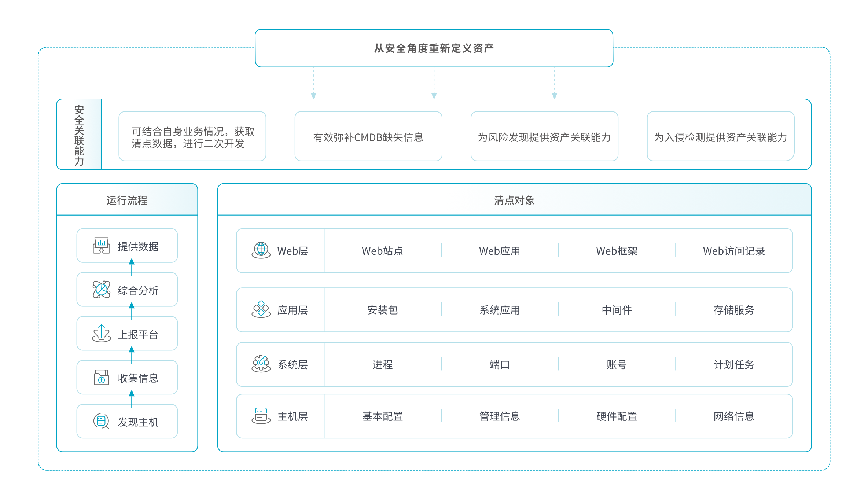Viewport: 868px width, 500px height.
Task: Click the 收集信息 folder icon
Action: [x=101, y=378]
